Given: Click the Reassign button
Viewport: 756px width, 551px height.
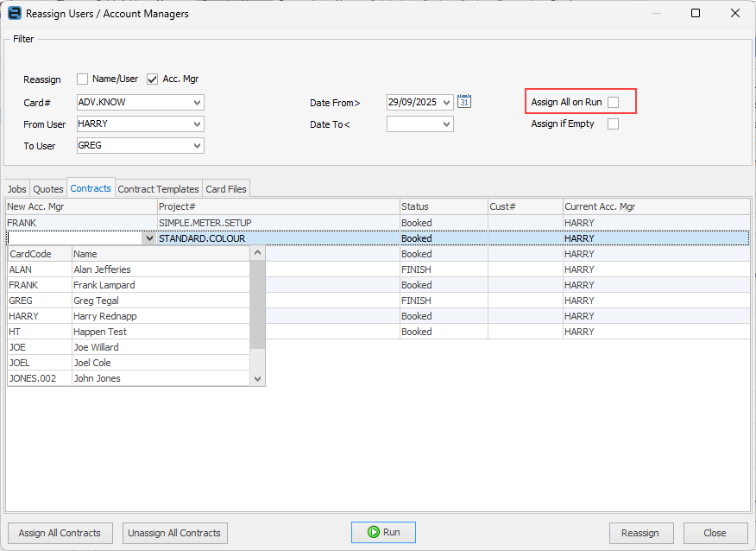Looking at the screenshot, I should pyautogui.click(x=640, y=533).
